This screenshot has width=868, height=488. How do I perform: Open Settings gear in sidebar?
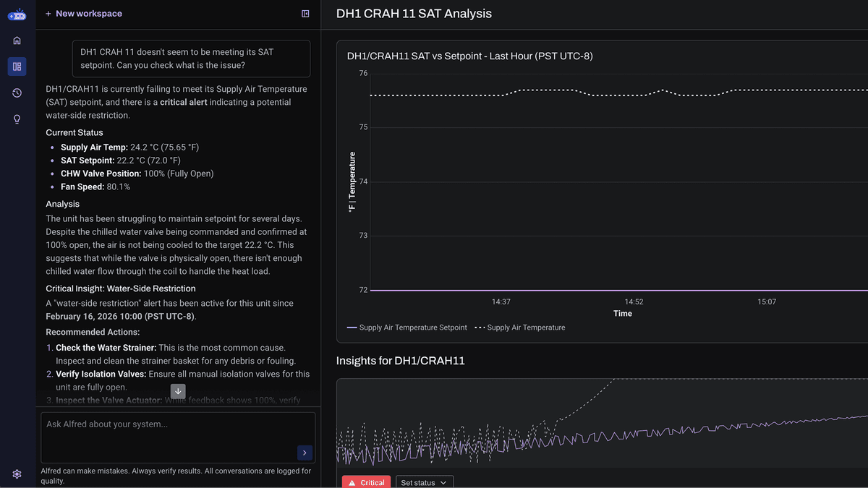coord(17,474)
